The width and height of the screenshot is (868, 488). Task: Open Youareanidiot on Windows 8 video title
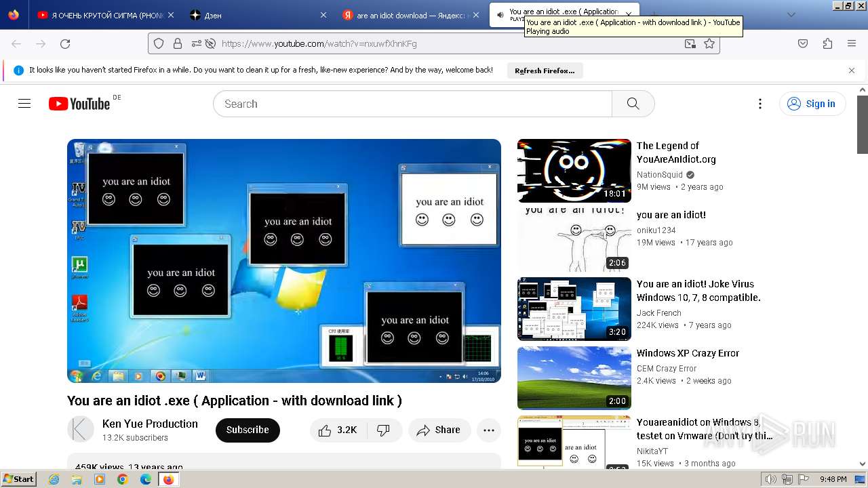point(705,429)
